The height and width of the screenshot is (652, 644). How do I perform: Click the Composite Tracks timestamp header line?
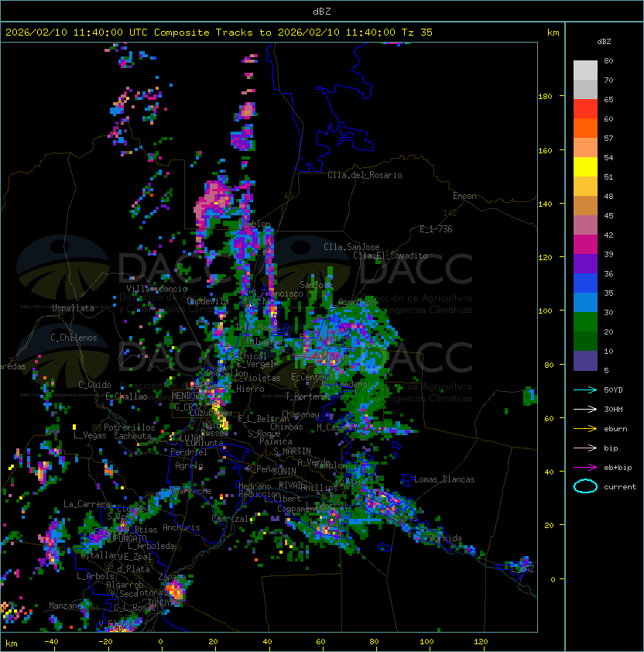[219, 32]
